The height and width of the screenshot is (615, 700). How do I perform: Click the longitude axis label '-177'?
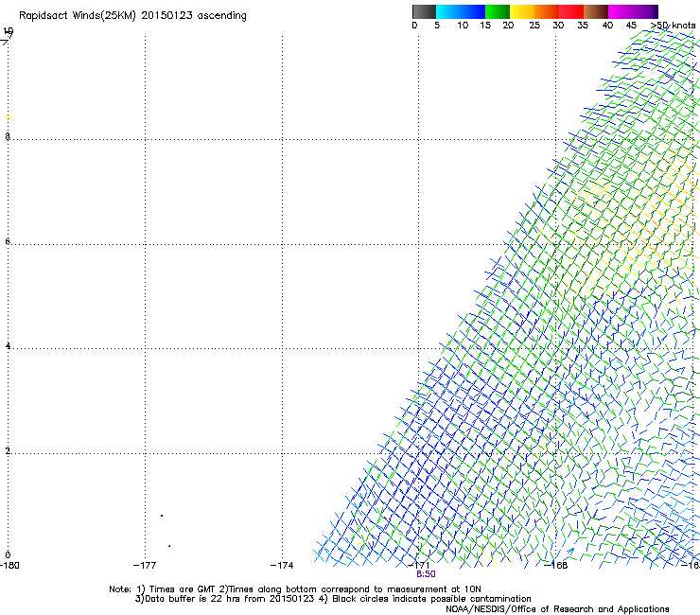145,566
